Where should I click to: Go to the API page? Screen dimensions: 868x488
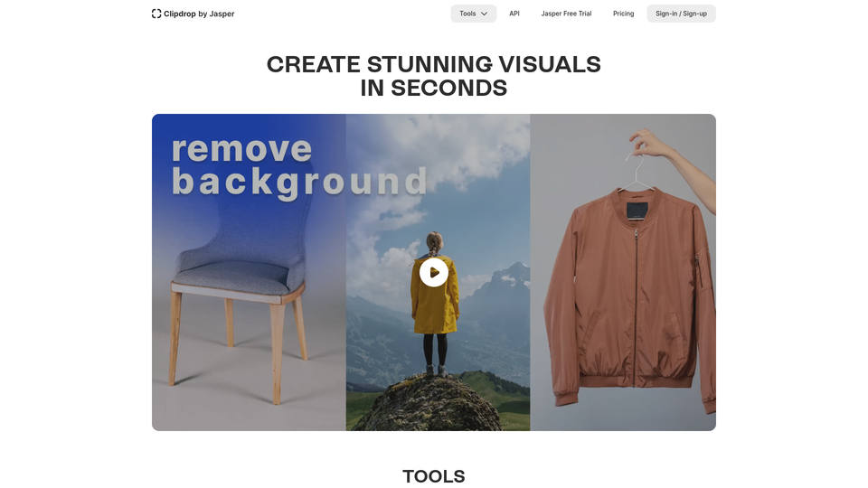point(514,14)
